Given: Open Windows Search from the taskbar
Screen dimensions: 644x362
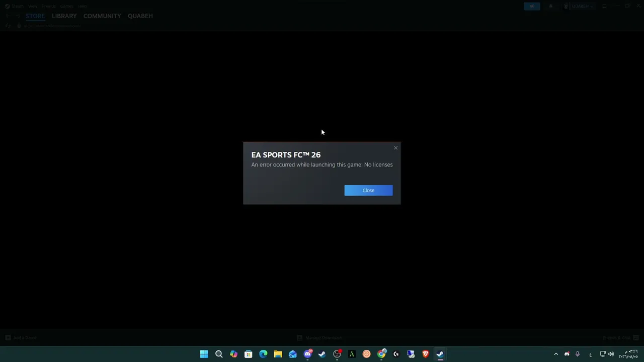Looking at the screenshot, I should [x=219, y=354].
